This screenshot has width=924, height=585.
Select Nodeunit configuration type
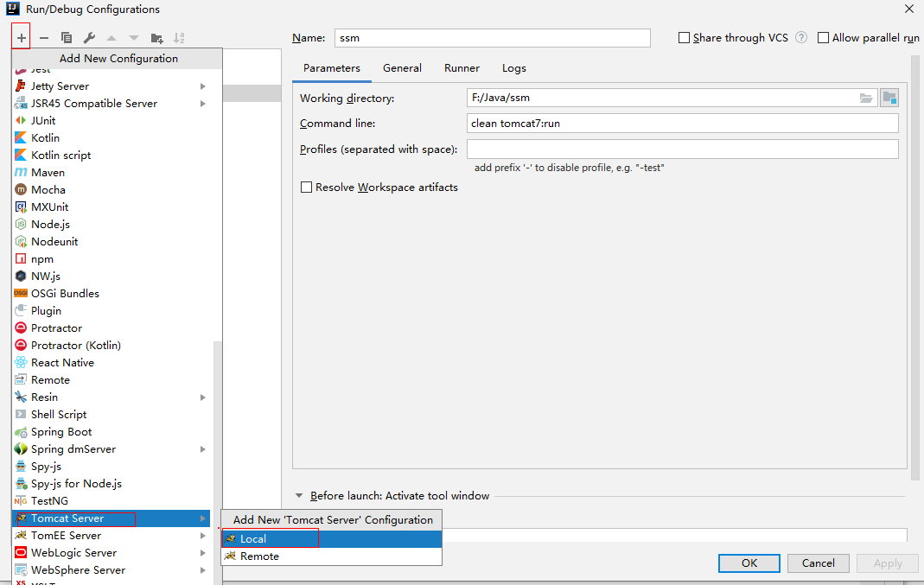(112, 242)
